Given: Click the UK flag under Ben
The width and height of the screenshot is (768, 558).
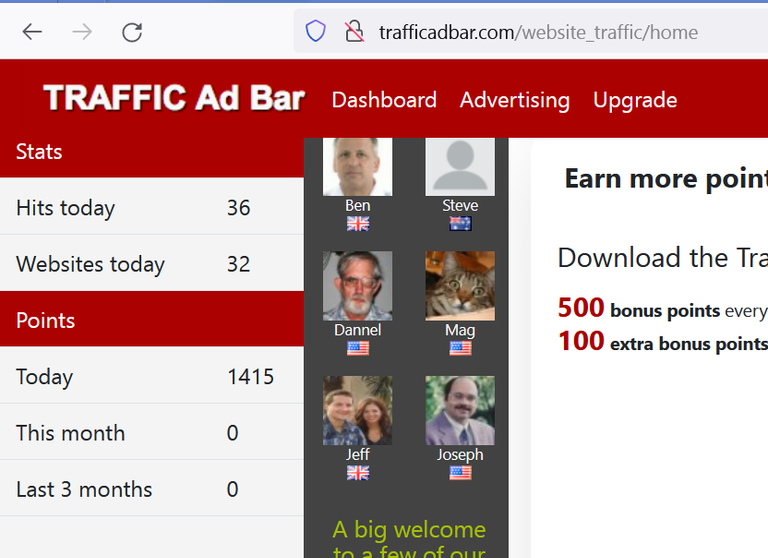Looking at the screenshot, I should [358, 224].
